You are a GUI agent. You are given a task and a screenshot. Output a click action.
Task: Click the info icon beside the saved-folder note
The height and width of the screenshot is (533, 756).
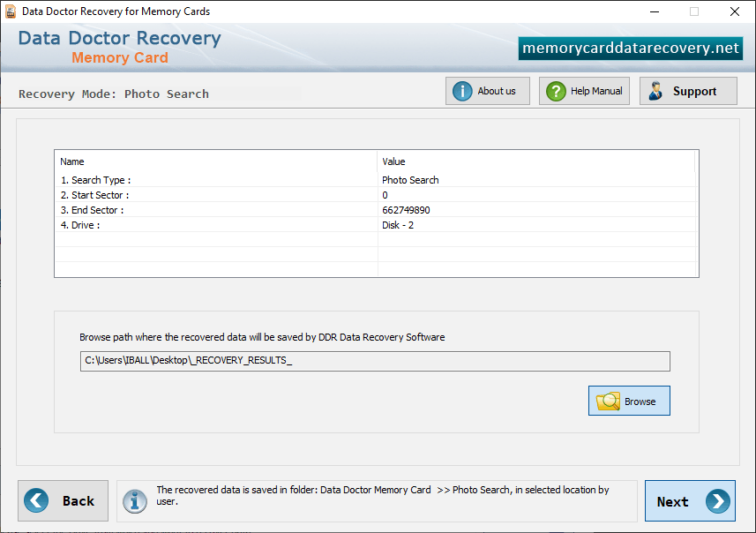pos(134,501)
